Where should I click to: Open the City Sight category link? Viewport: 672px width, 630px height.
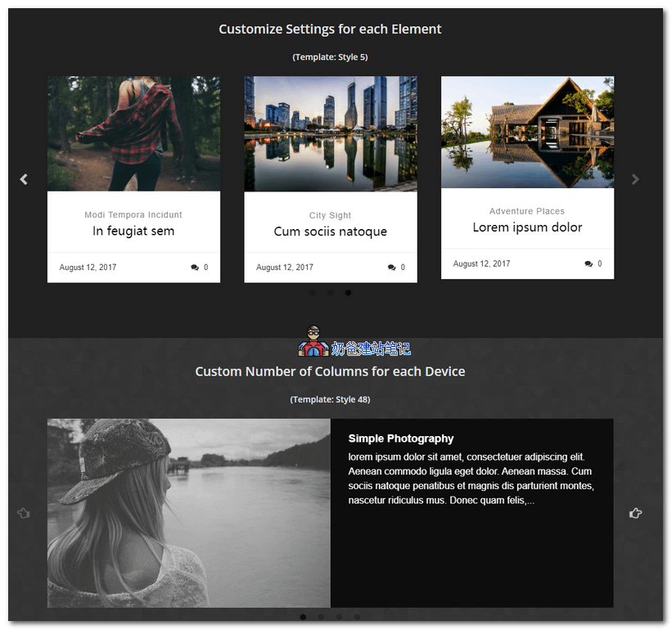coord(330,216)
